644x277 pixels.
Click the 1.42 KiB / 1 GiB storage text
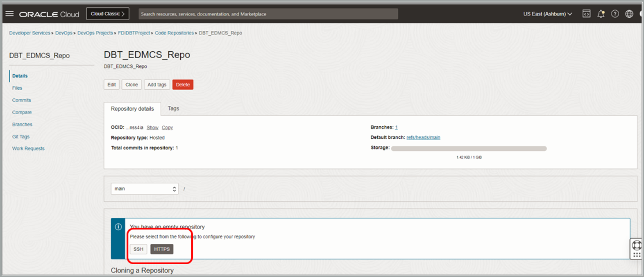469,157
